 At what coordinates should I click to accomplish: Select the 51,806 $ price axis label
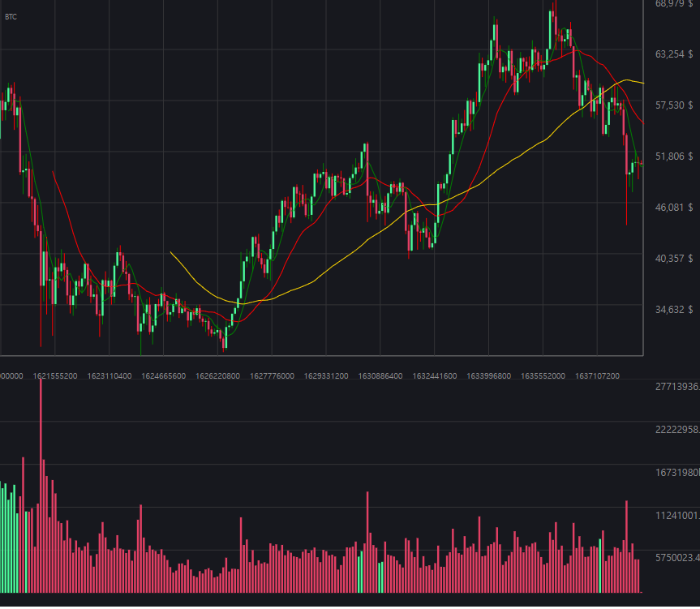click(x=674, y=157)
